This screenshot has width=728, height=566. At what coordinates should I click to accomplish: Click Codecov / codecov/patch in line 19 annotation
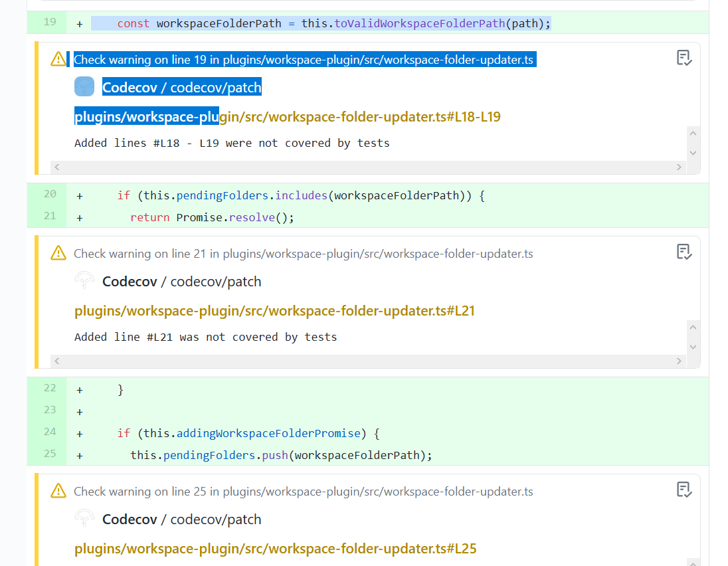(x=182, y=87)
